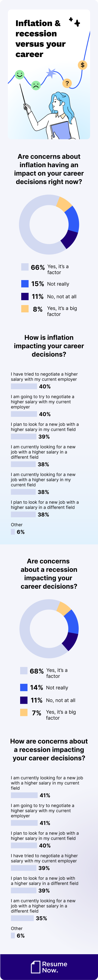
Task: Click the orange question mark circle
Action: [x=67, y=83]
